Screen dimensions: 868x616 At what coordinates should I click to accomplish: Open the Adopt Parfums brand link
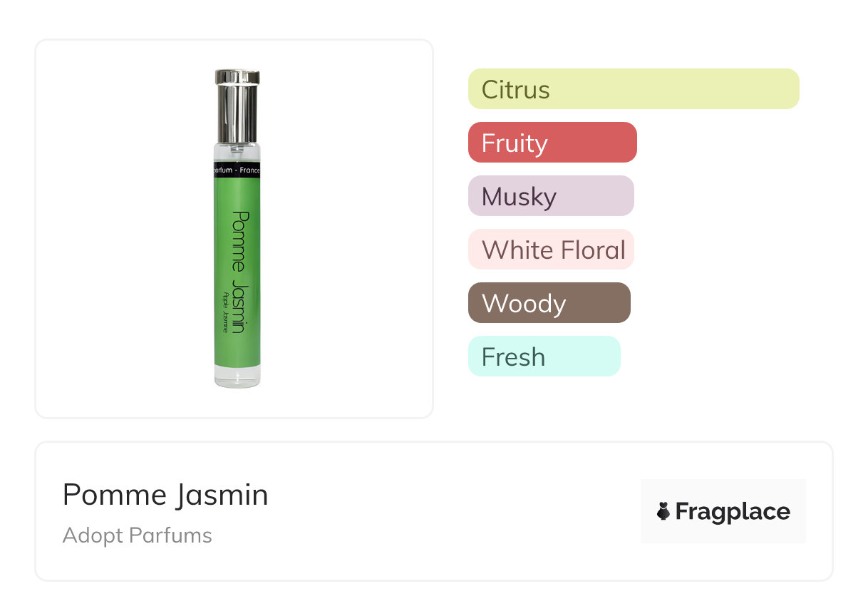137,535
